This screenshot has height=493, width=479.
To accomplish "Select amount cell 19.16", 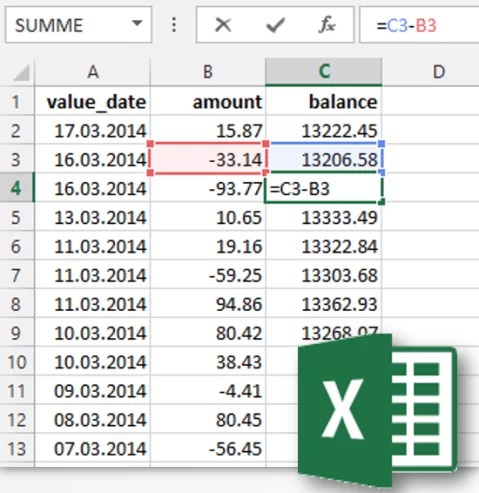I will pos(208,246).
